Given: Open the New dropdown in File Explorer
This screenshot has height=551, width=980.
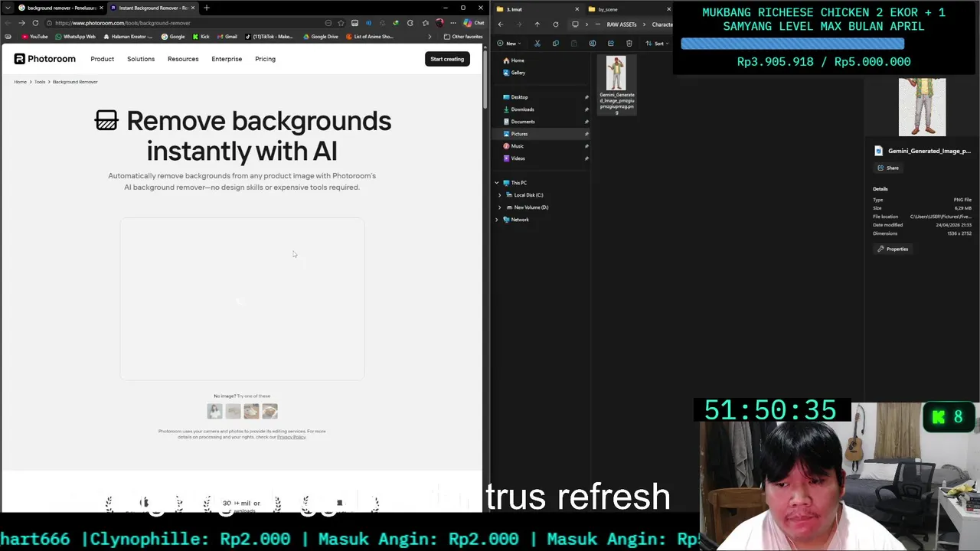Looking at the screenshot, I should [508, 44].
